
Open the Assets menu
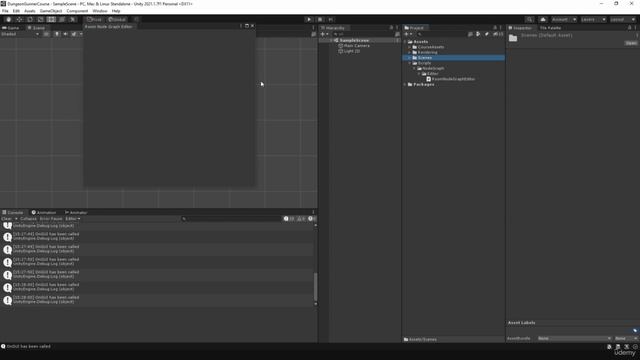[x=30, y=11]
